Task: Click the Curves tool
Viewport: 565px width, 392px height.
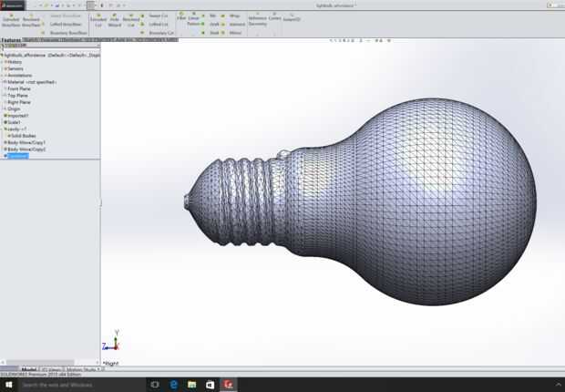Action: (x=274, y=17)
